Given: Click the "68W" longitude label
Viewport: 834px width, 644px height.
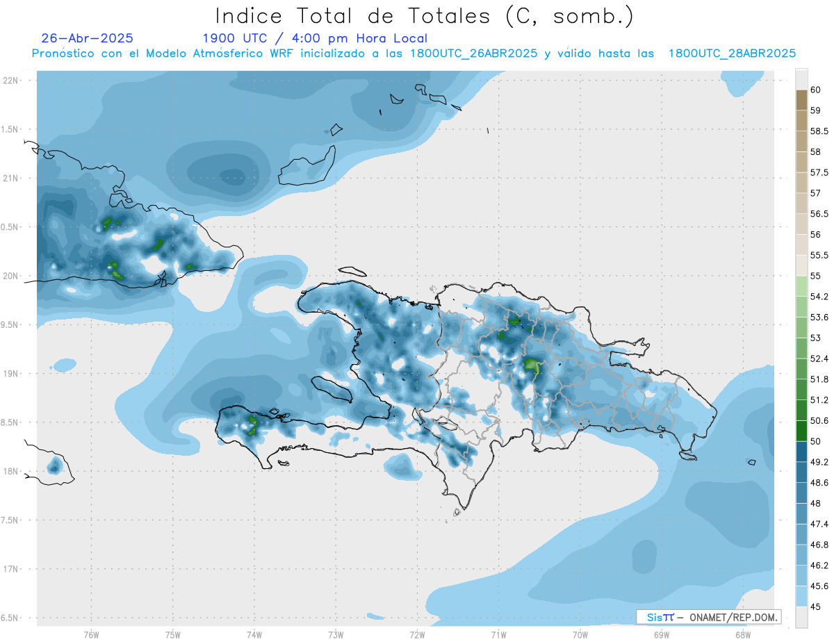Looking at the screenshot, I should pos(743,635).
